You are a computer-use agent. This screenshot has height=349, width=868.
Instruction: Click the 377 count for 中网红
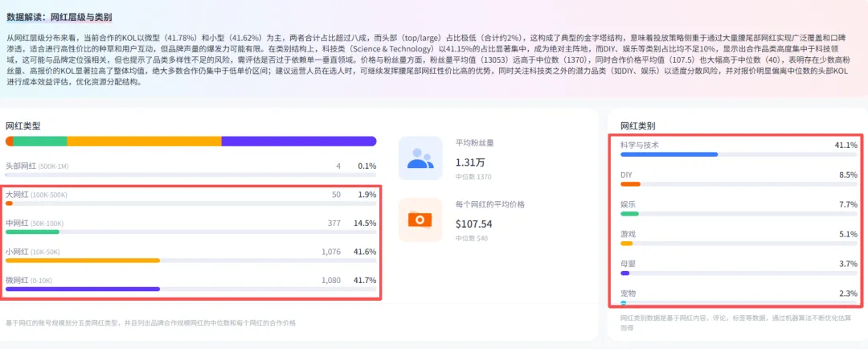click(x=334, y=224)
